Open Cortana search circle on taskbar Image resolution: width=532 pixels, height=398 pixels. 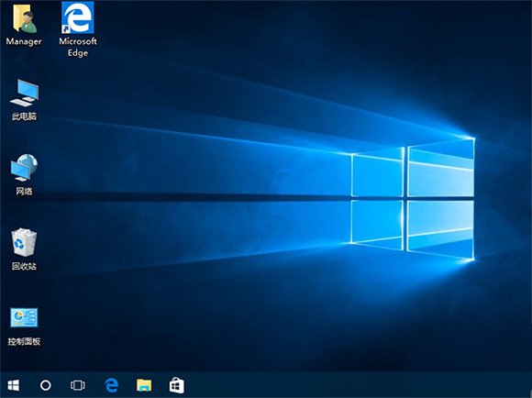(46, 385)
